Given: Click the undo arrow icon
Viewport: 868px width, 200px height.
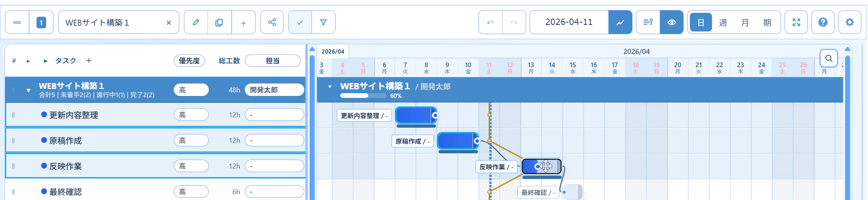Looking at the screenshot, I should pyautogui.click(x=490, y=23).
